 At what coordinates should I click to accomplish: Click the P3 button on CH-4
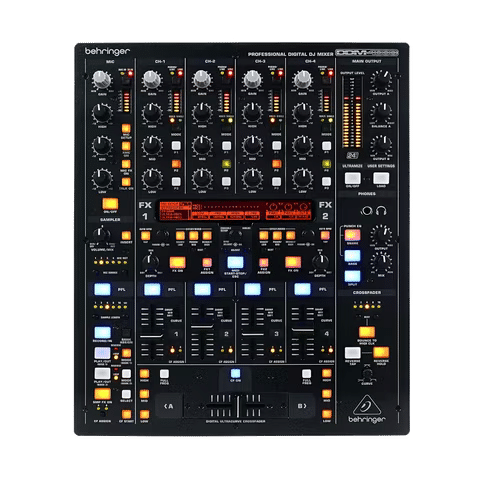tap(326, 182)
